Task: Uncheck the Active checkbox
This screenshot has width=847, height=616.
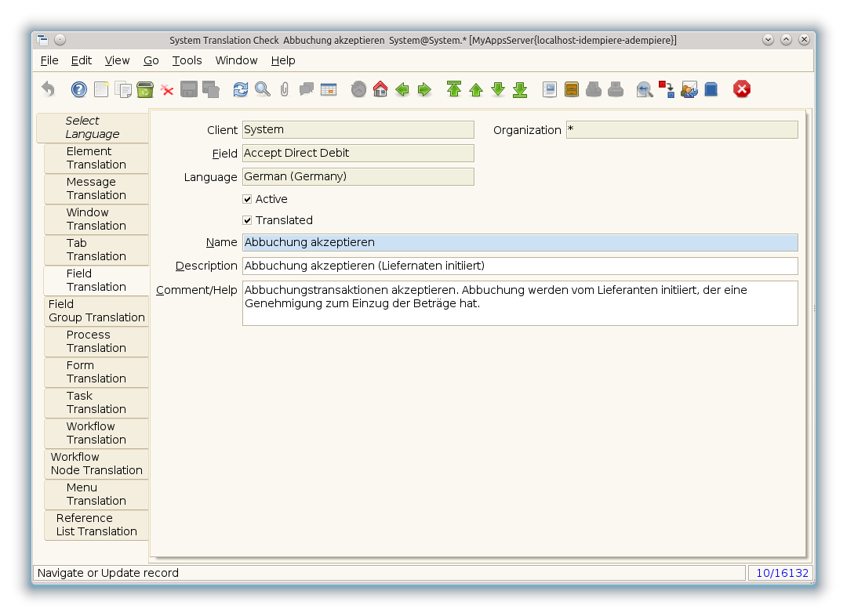Action: (x=248, y=199)
